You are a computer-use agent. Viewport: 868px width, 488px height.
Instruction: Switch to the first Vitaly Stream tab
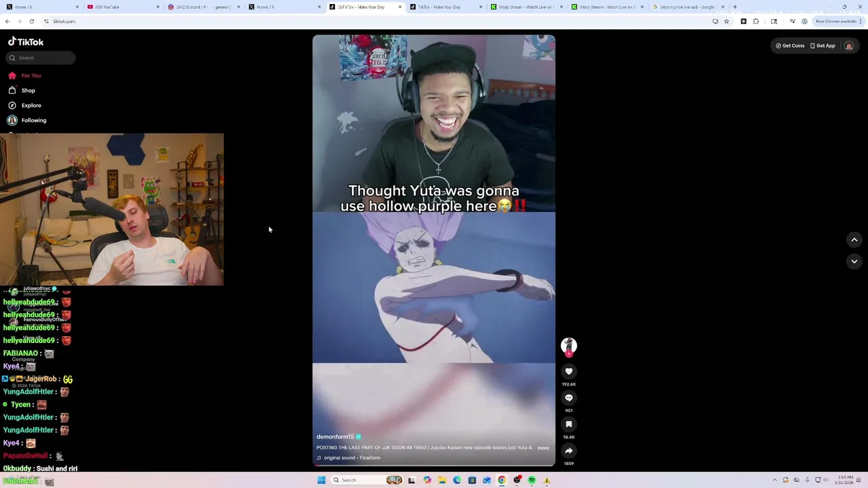point(526,7)
